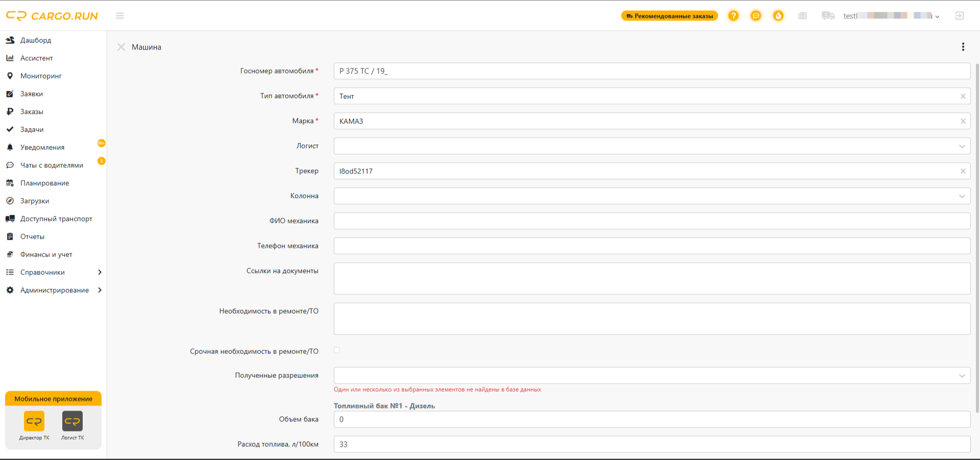
Task: Click the red database error message
Action: click(437, 390)
